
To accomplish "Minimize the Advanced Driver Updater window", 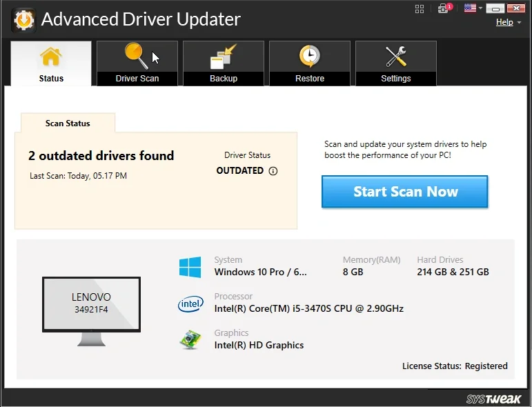I will point(495,8).
